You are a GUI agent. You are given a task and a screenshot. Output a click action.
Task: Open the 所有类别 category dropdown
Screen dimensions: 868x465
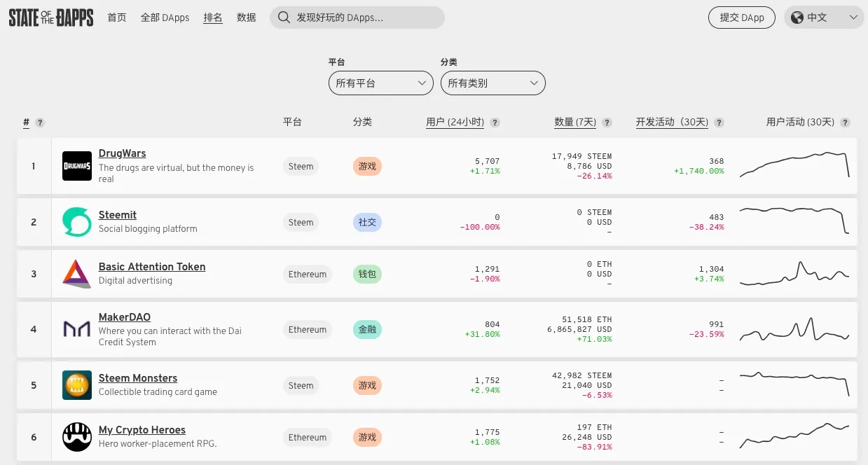click(492, 83)
